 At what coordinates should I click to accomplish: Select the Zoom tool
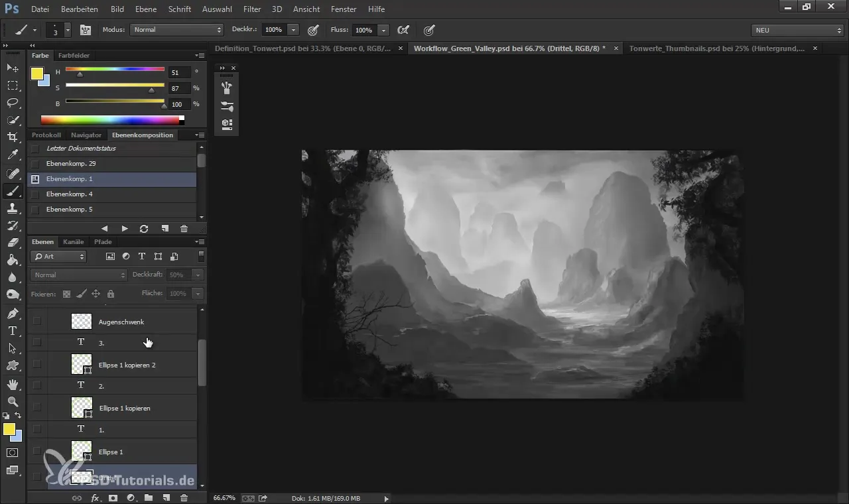(x=13, y=401)
